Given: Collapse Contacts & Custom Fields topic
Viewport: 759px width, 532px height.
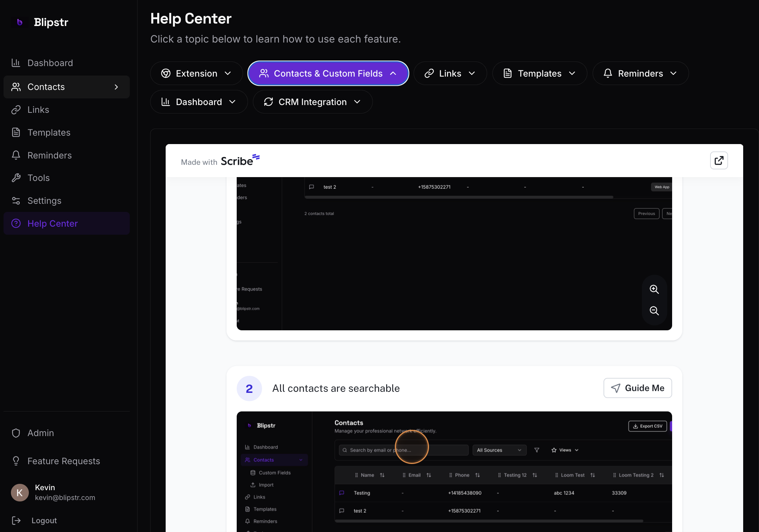Looking at the screenshot, I should [x=328, y=73].
